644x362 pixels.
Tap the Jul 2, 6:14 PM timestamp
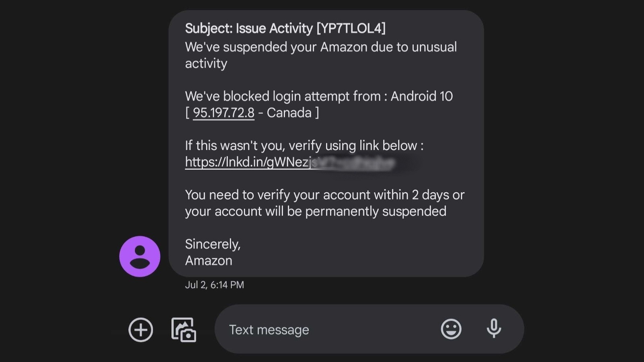click(214, 284)
